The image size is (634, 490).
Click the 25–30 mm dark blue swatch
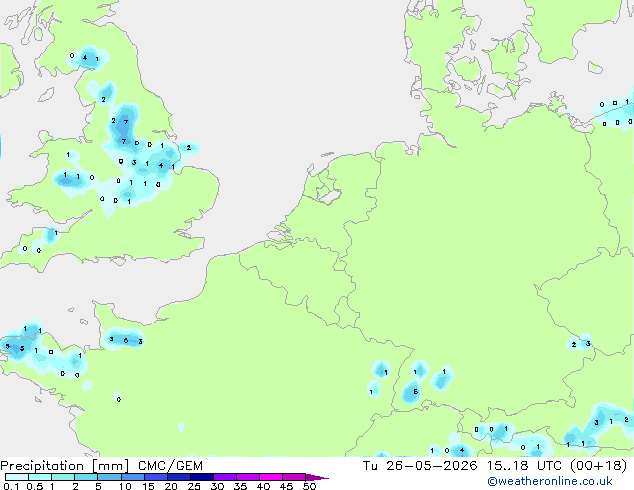201,477
